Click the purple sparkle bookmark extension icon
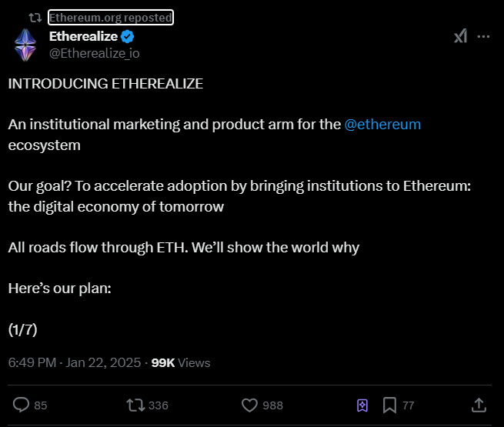The height and width of the screenshot is (427, 504). [362, 405]
